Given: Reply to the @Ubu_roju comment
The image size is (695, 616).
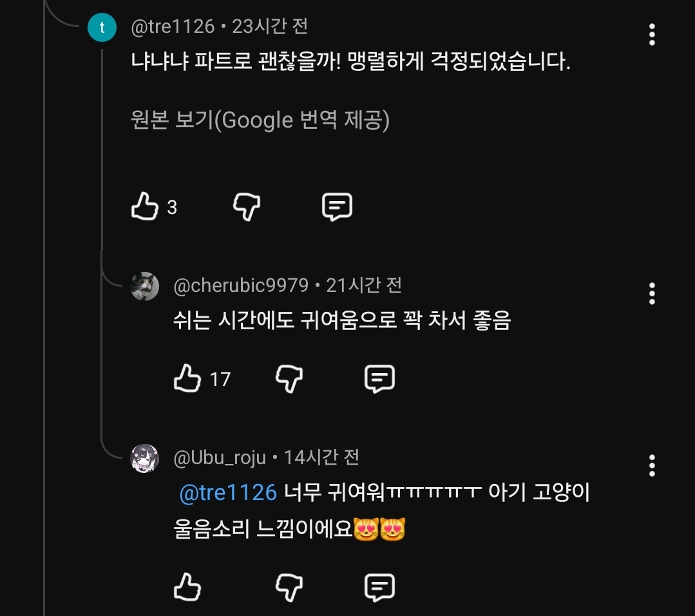Looking at the screenshot, I should tap(379, 587).
